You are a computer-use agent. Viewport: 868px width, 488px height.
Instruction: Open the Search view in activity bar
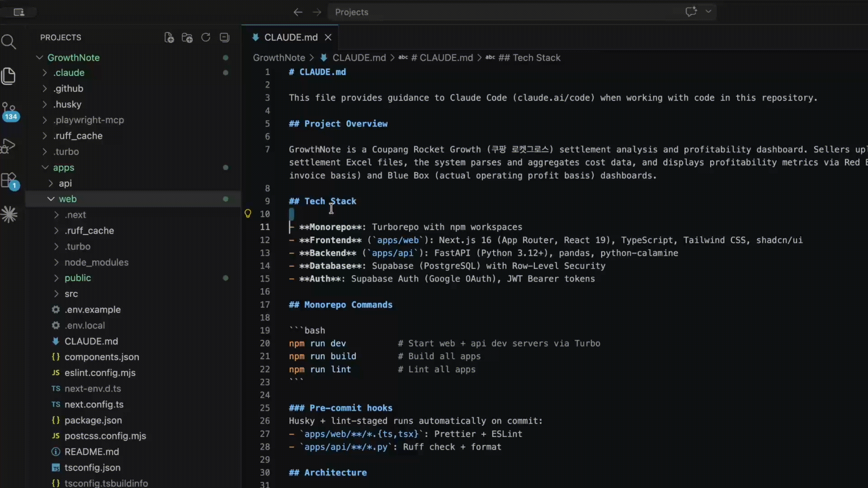click(x=9, y=42)
